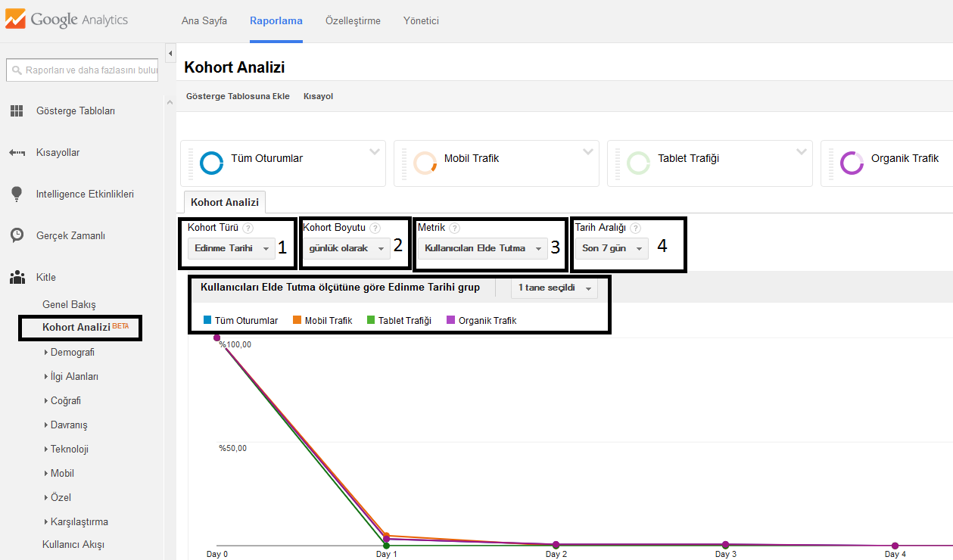
Task: Click the search reports input field
Action: point(82,70)
